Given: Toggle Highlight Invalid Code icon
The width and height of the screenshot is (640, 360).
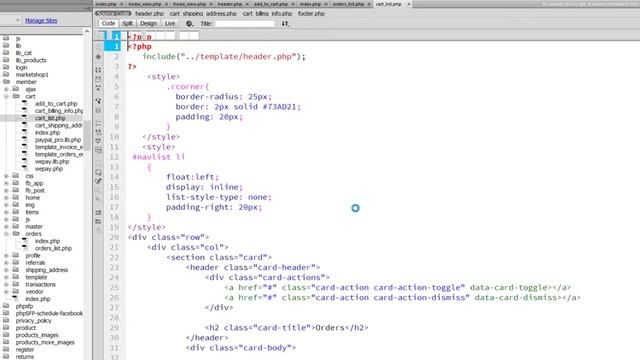Looking at the screenshot, I should click(98, 132).
